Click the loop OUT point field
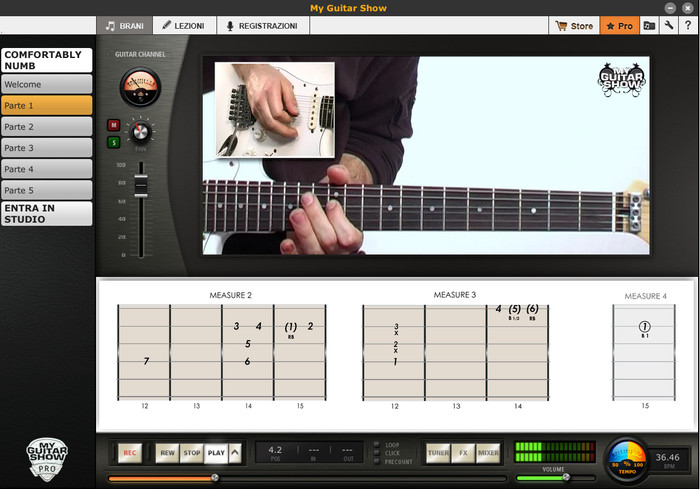This screenshot has width=700, height=489. (348, 452)
